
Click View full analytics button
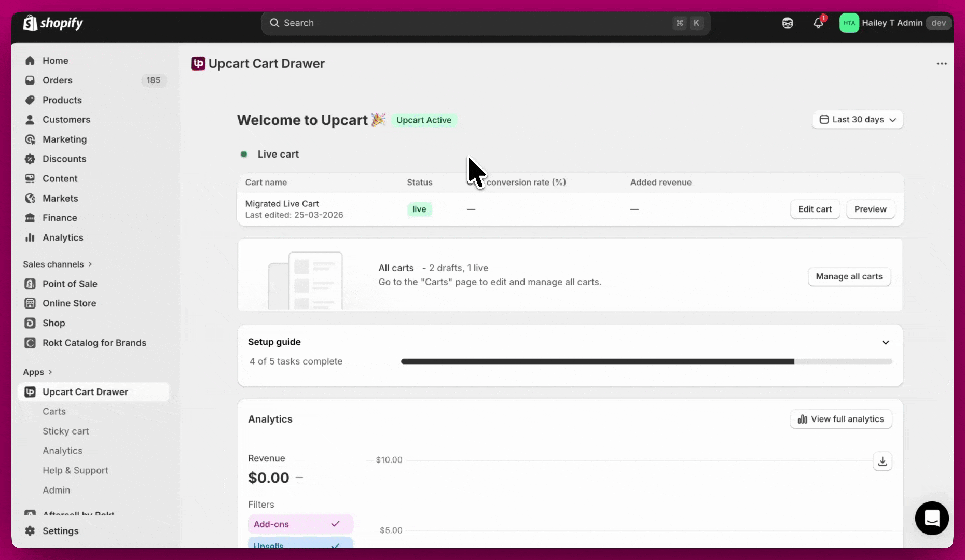point(841,419)
